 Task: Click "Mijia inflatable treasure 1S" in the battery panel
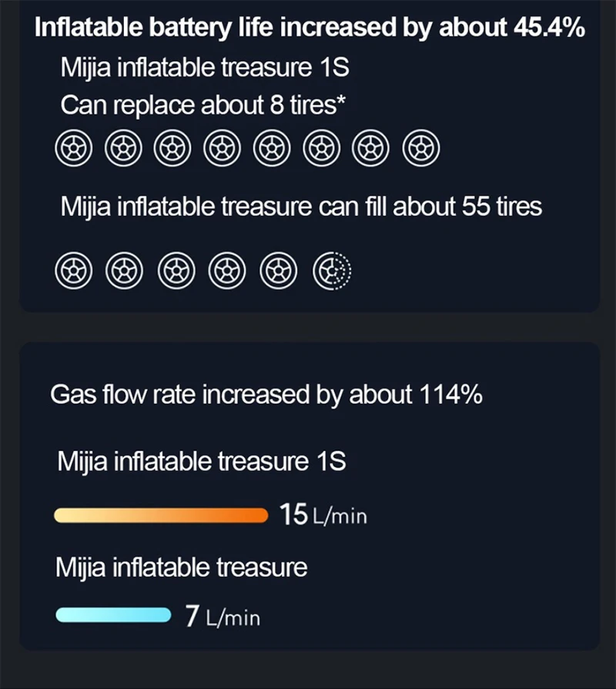click(x=205, y=68)
